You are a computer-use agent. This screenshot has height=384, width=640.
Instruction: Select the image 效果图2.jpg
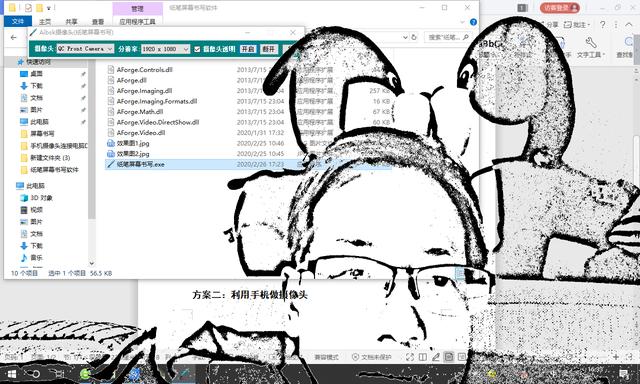133,154
